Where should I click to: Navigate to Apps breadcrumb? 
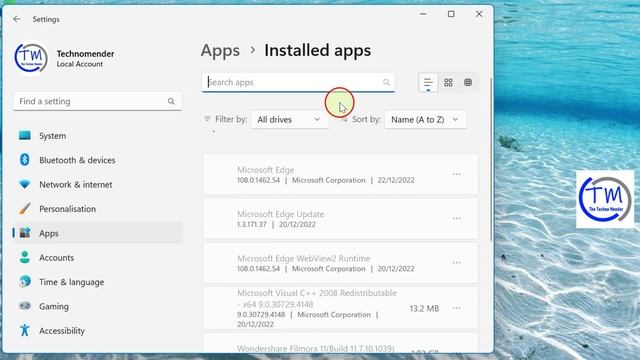tap(220, 51)
